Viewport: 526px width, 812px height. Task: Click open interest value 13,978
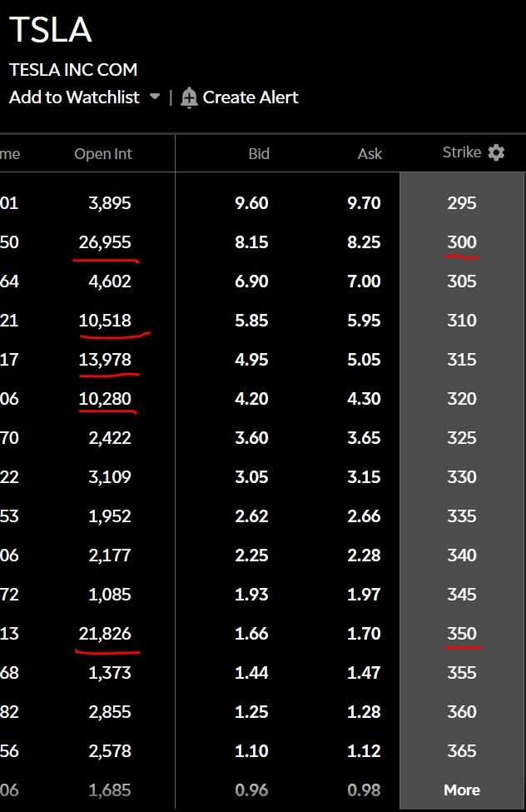click(105, 360)
